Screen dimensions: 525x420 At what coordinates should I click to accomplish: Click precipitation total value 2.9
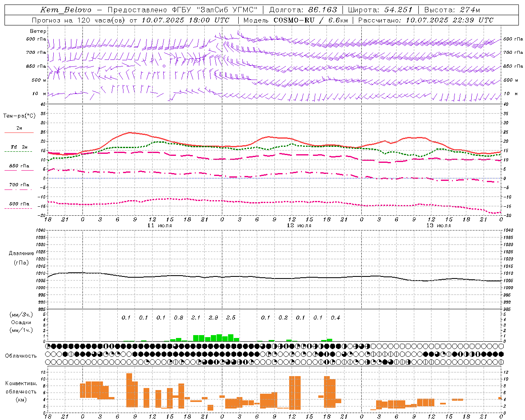(x=213, y=317)
